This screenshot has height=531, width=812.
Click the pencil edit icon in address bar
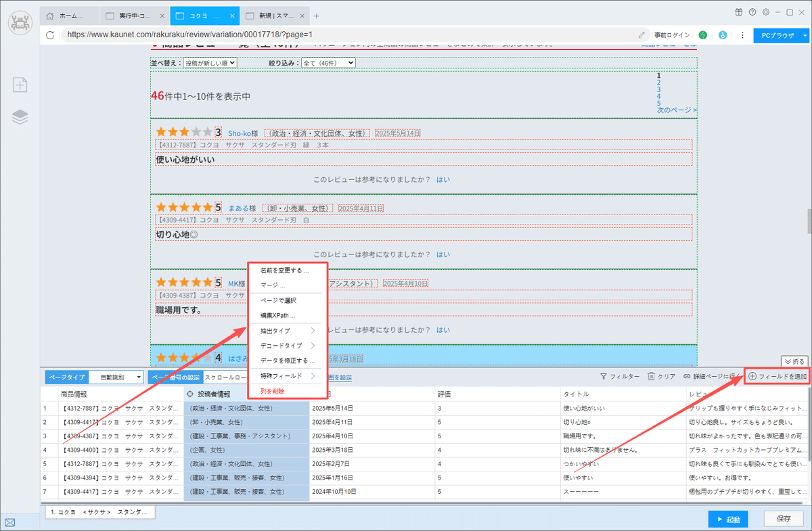tap(641, 34)
